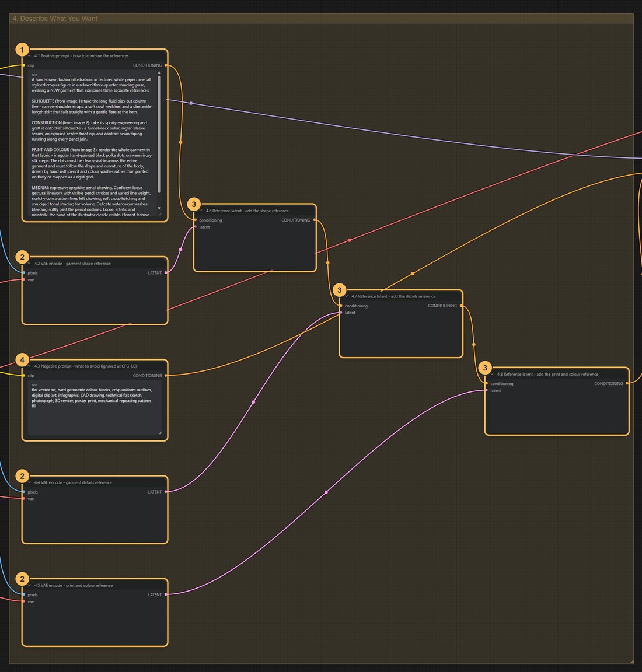Viewport: 642px width, 672px height.
Task: Click the positive prompt scrollbar thumb
Action: tap(159, 134)
